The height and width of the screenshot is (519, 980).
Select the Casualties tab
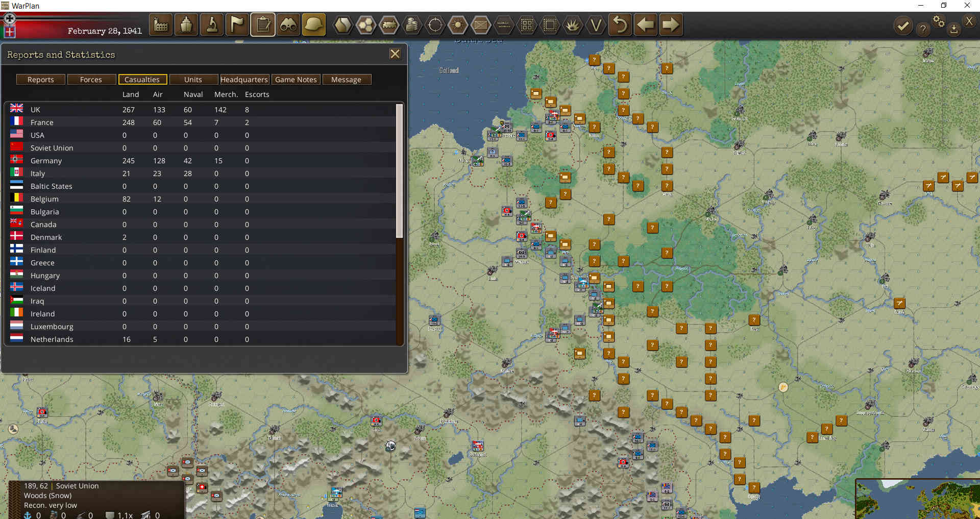click(142, 80)
